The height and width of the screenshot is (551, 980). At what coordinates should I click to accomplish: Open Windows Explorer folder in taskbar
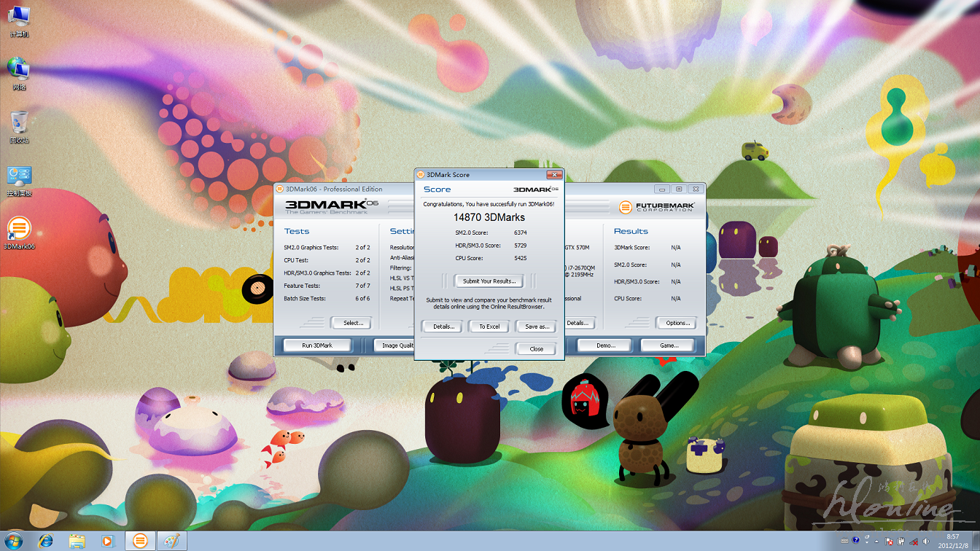pos(77,541)
